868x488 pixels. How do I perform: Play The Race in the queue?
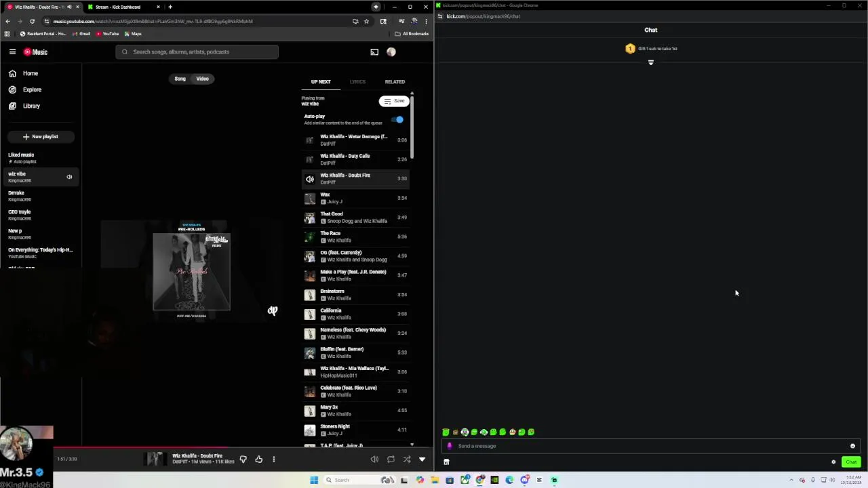pyautogui.click(x=355, y=237)
